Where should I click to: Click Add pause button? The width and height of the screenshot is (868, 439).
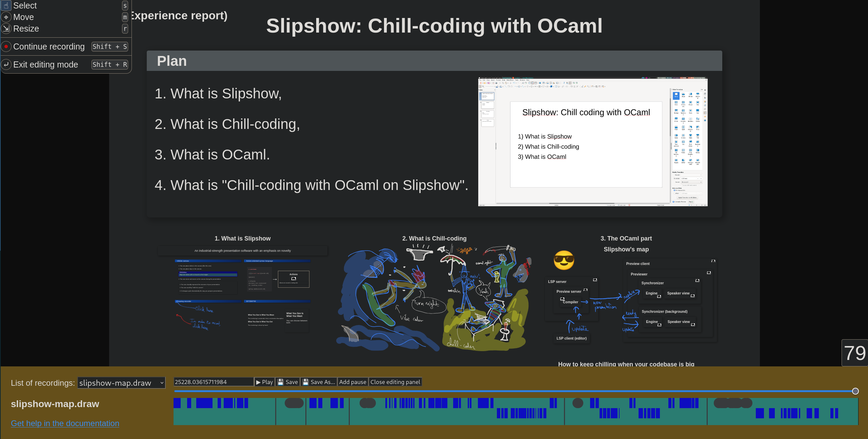[353, 382]
